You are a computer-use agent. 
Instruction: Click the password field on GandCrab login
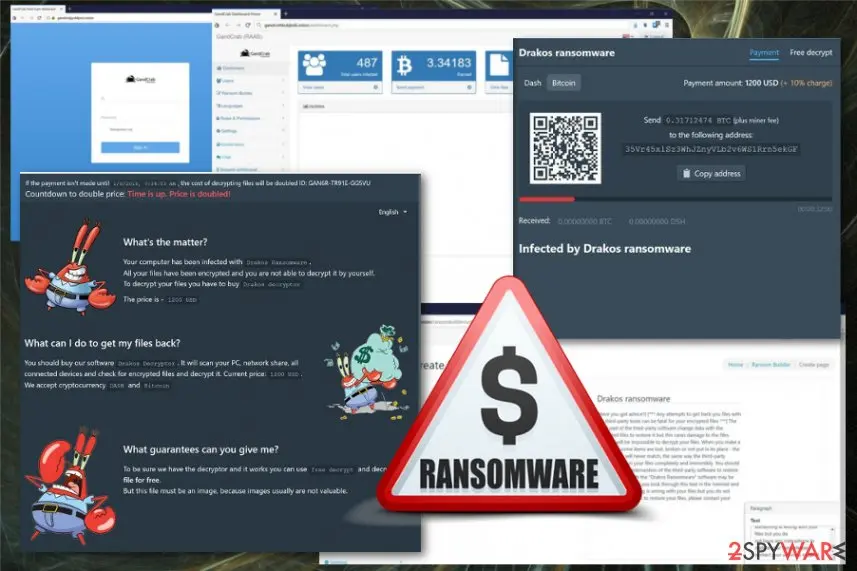[x=140, y=117]
